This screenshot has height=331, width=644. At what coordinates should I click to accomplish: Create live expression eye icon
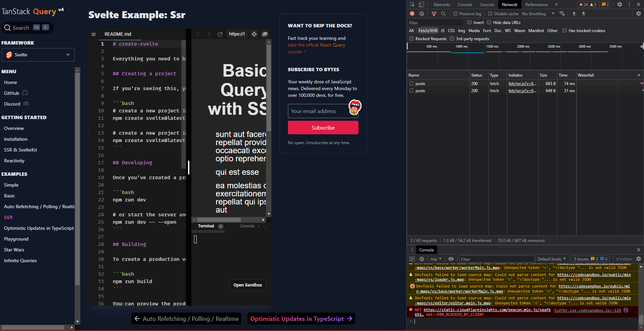451,259
